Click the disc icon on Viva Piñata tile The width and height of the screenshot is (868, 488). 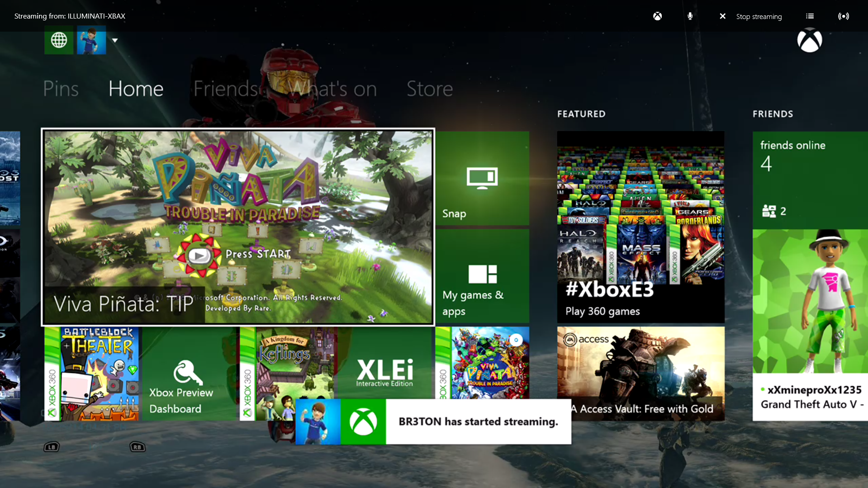tap(516, 340)
